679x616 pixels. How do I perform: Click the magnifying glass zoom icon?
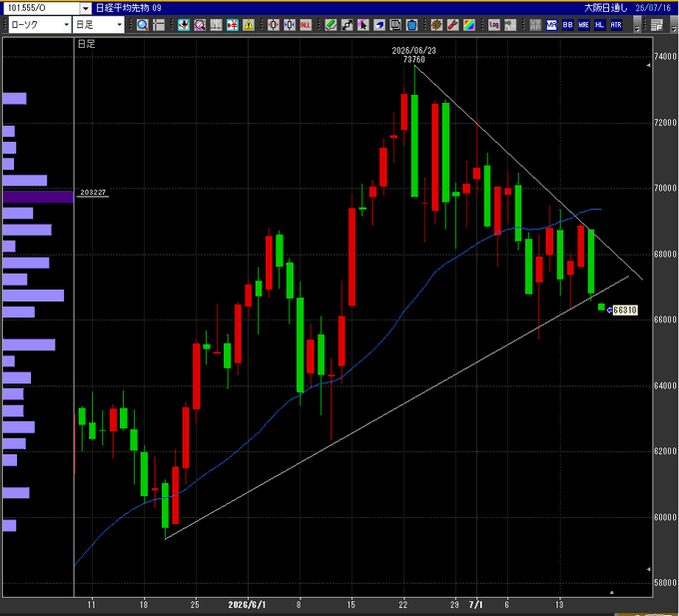click(143, 25)
